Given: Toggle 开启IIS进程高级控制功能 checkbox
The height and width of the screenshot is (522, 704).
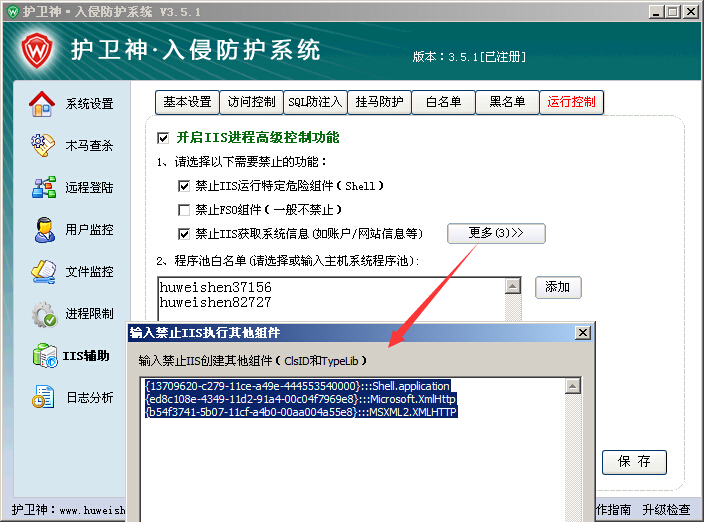Looking at the screenshot, I should pos(164,137).
